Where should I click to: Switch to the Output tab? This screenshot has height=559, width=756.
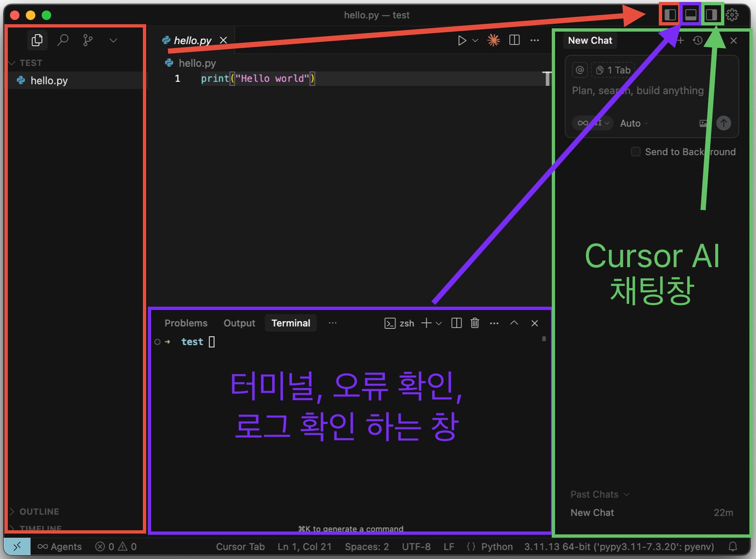[x=239, y=323]
